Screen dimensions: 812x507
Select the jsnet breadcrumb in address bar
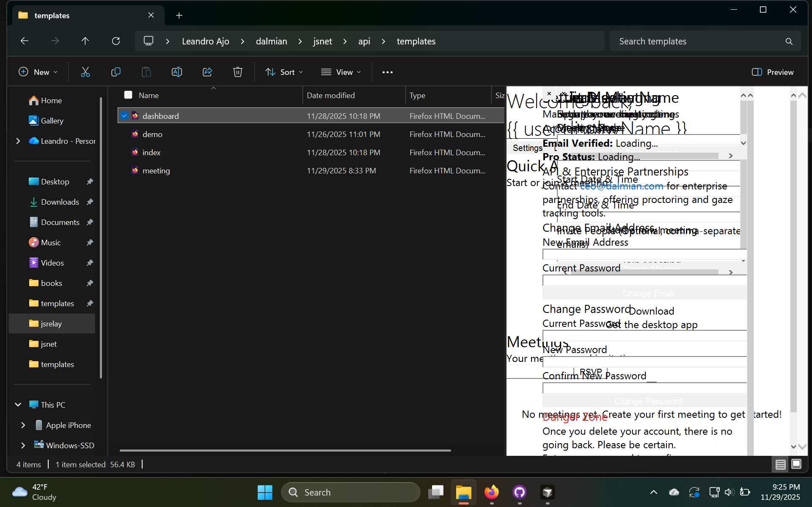point(322,41)
